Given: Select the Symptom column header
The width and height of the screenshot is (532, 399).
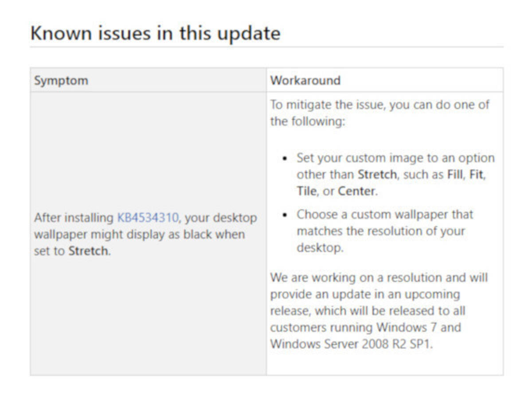Looking at the screenshot, I should coord(61,80).
